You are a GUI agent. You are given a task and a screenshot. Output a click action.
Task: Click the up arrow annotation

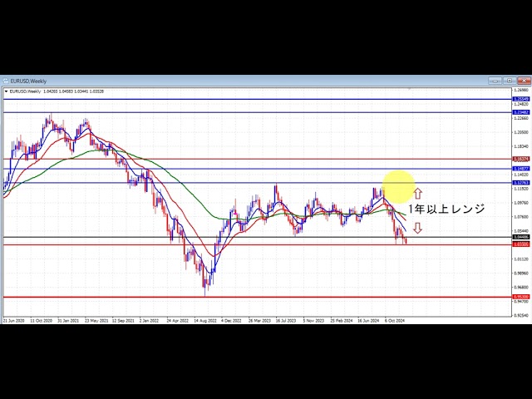(417, 193)
